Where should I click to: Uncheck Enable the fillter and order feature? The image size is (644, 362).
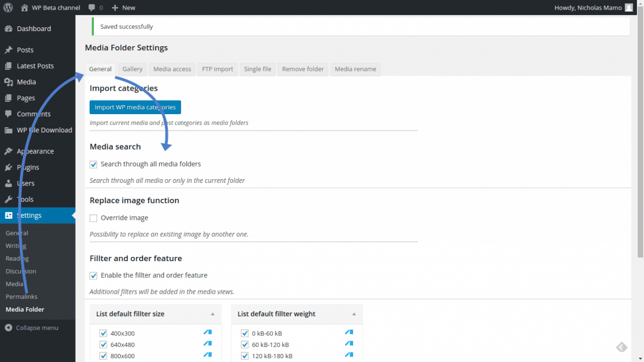click(93, 276)
